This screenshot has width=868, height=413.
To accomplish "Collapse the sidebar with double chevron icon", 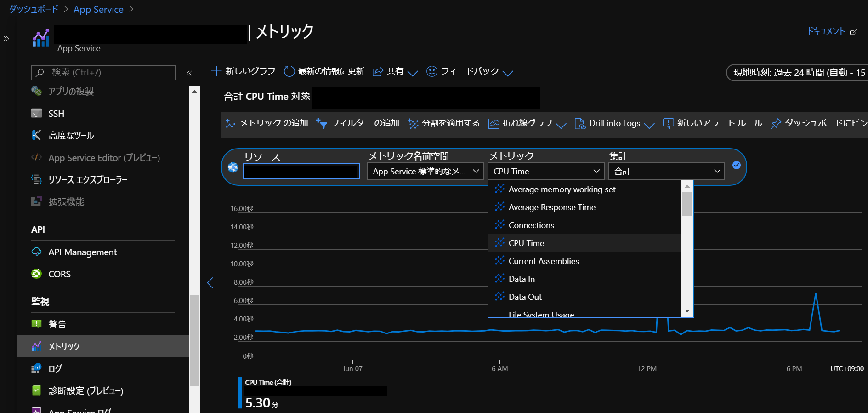I will pos(189,73).
